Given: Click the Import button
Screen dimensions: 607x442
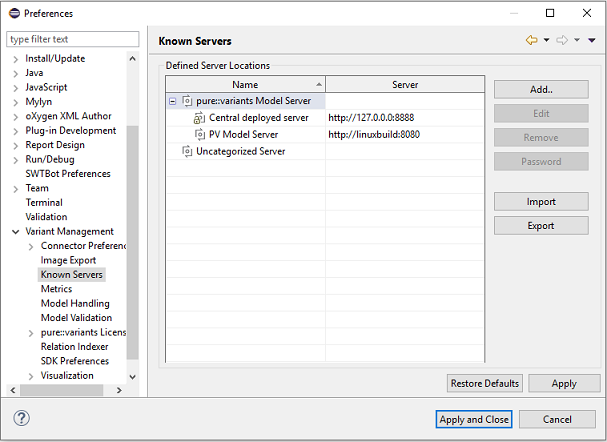Looking at the screenshot, I should click(x=541, y=202).
